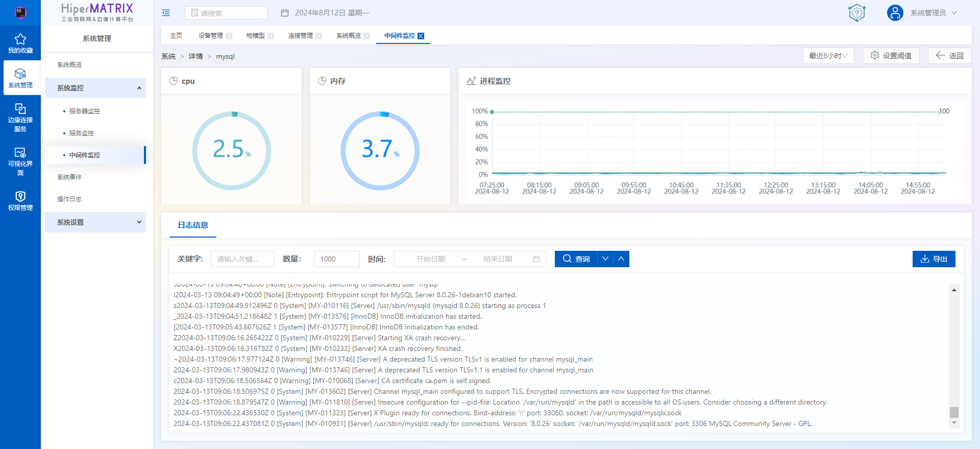
Task: Close the 设备管理 tab
Action: click(229, 36)
